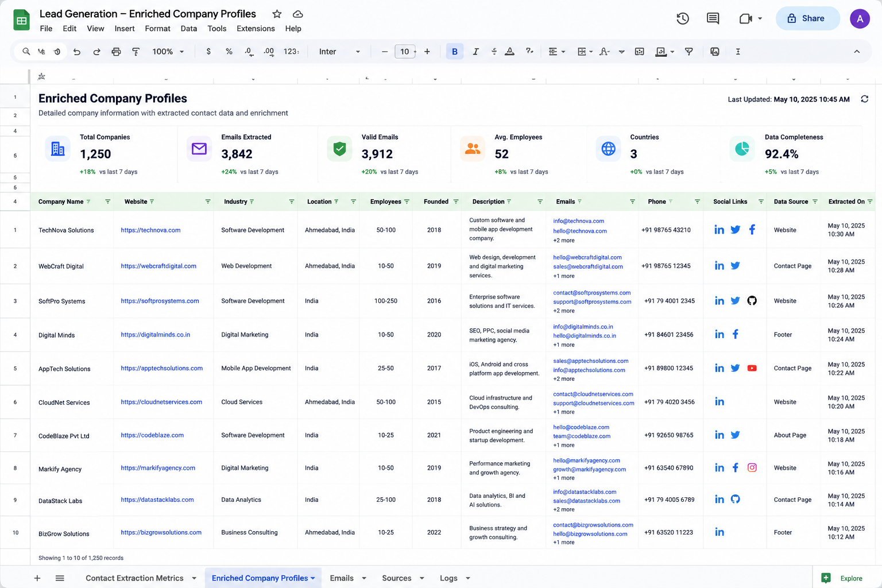Screen dimensions: 882x588
Task: Undo the last action
Action: [x=76, y=52]
